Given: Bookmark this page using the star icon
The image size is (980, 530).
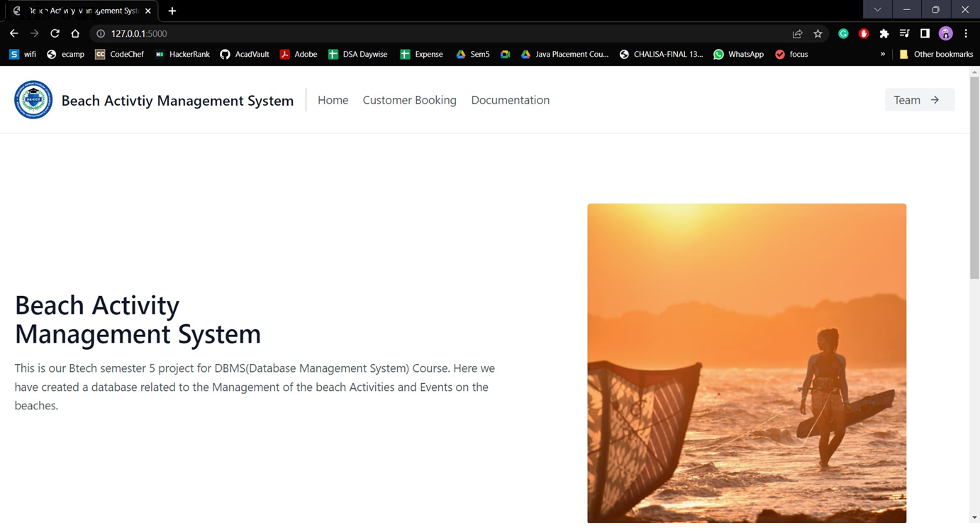Looking at the screenshot, I should coord(818,33).
